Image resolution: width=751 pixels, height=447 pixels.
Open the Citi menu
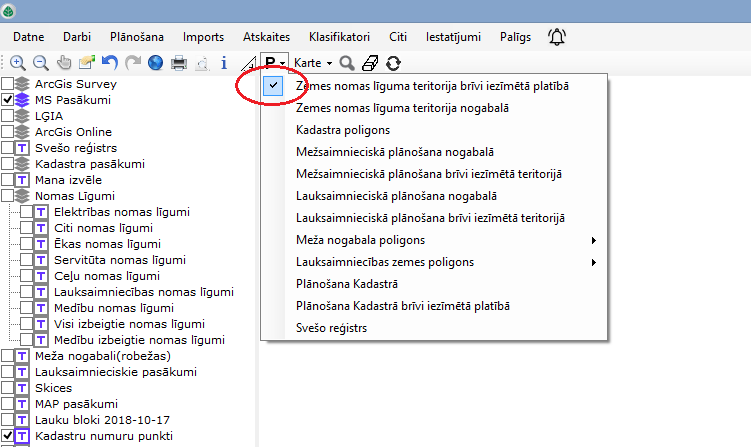click(x=398, y=37)
